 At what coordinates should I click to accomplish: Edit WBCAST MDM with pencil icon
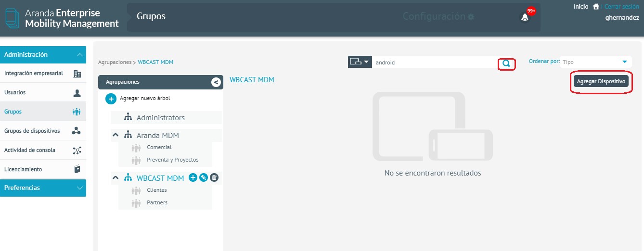point(204,177)
